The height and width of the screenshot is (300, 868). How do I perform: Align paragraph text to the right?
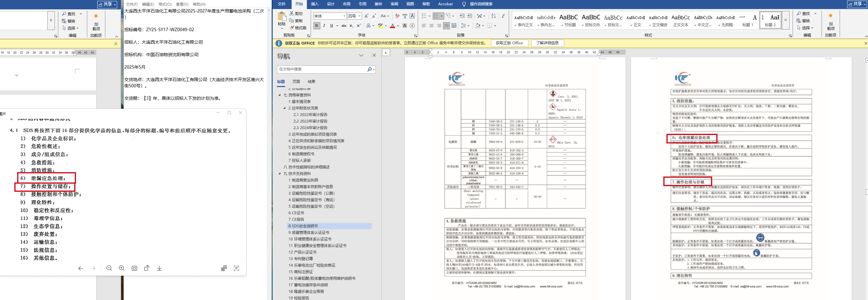439,26
